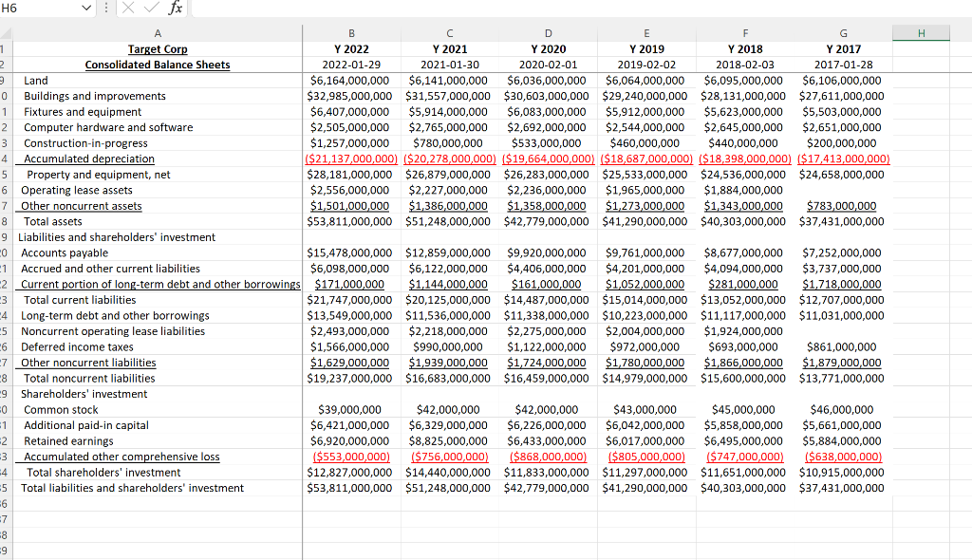This screenshot has height=560, width=972.
Task: Click the Total assets value of $53,811,000,000
Action: click(x=351, y=221)
